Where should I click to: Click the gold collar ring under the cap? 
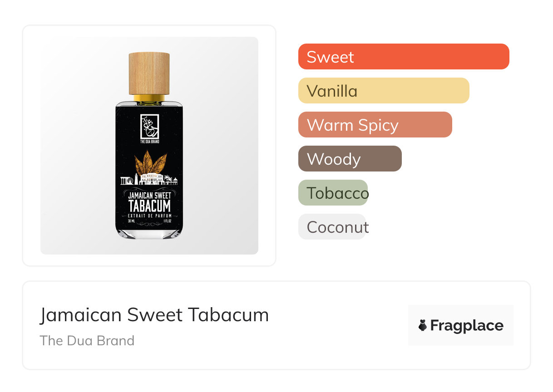pyautogui.click(x=149, y=98)
